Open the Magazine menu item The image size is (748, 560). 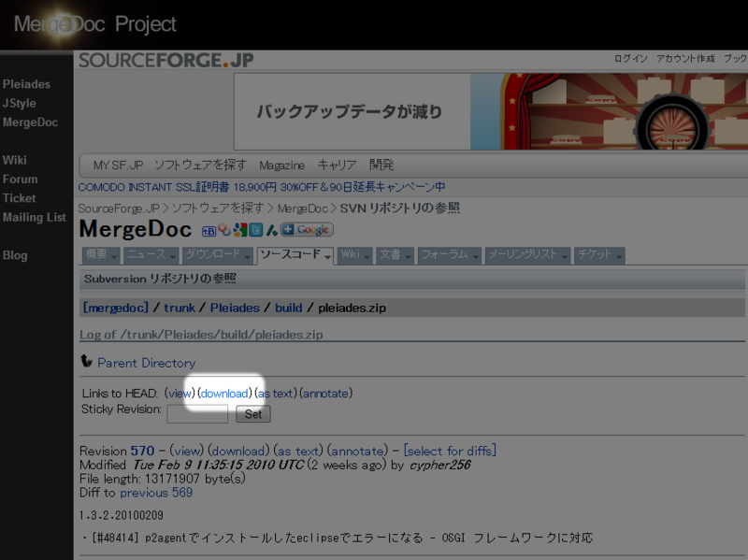[282, 165]
